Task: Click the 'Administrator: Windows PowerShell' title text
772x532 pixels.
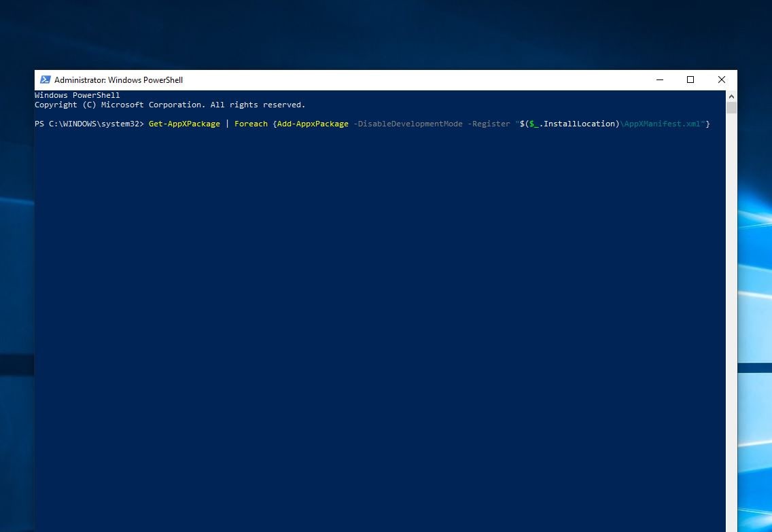Action: 118,80
